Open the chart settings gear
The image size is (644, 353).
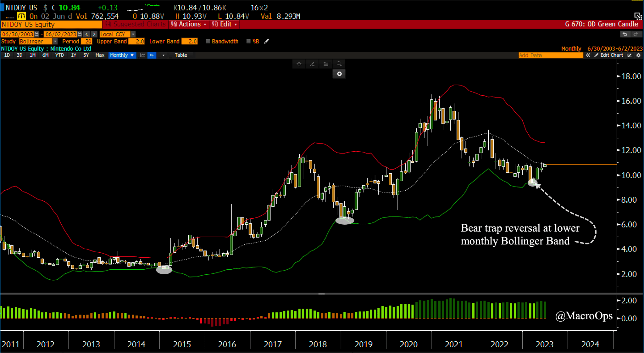click(x=638, y=55)
